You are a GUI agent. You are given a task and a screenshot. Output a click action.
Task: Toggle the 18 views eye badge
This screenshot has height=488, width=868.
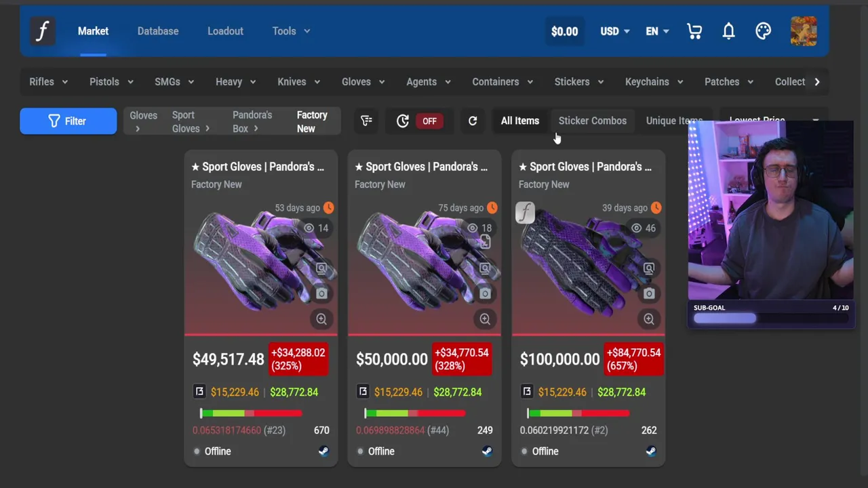point(479,228)
